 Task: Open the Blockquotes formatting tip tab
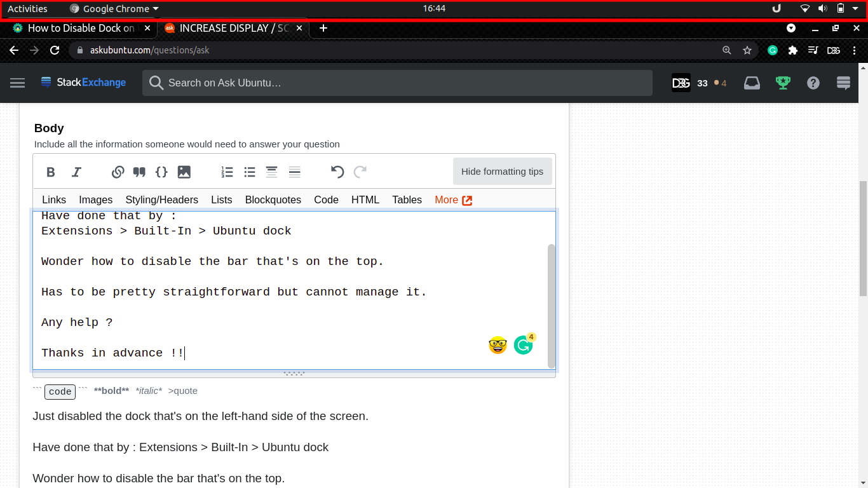click(273, 200)
